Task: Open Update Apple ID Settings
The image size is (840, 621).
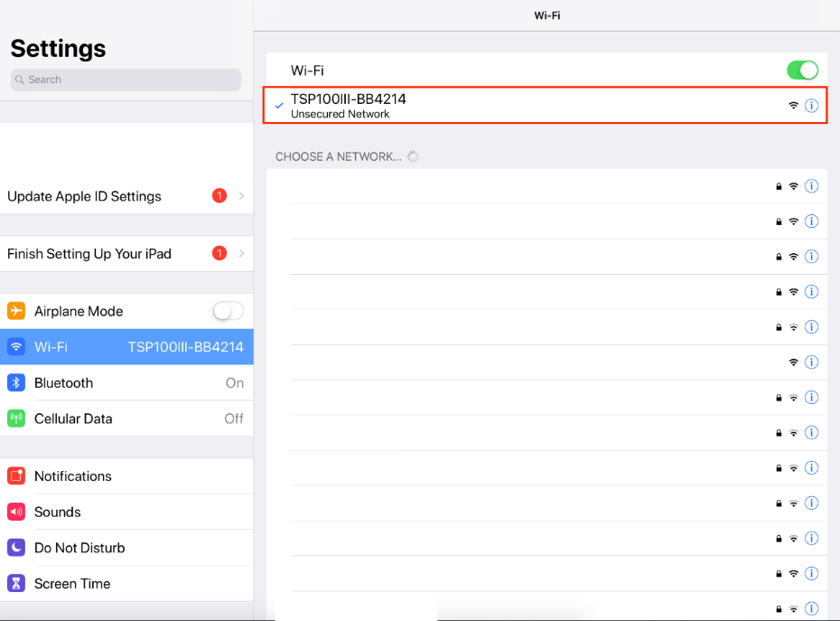Action: tap(126, 196)
